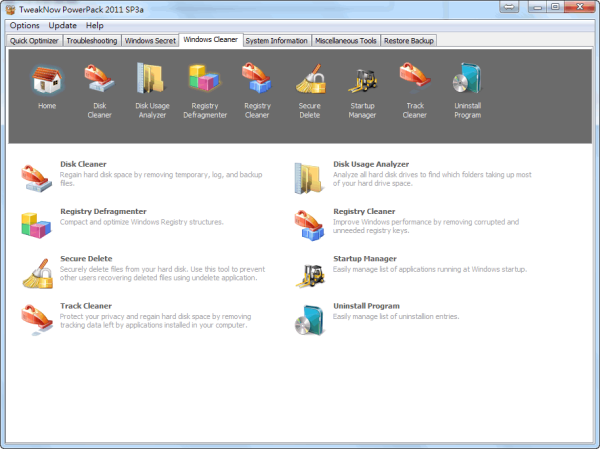Image resolution: width=600 pixels, height=449 pixels.
Task: Open the Miscellaneous Tools tab
Action: coord(346,41)
